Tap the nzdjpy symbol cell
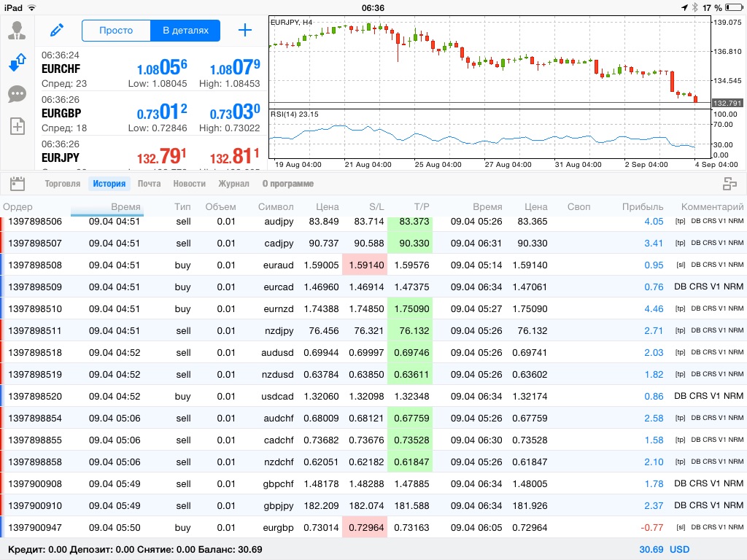 pos(279,330)
